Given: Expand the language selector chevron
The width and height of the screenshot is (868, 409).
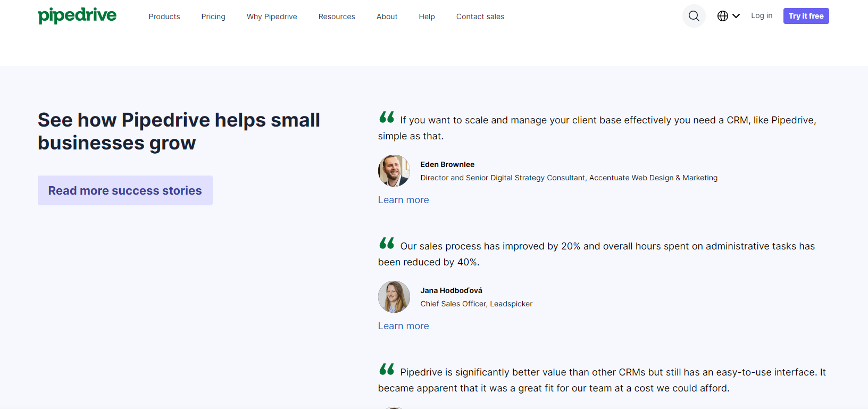Looking at the screenshot, I should point(736,16).
